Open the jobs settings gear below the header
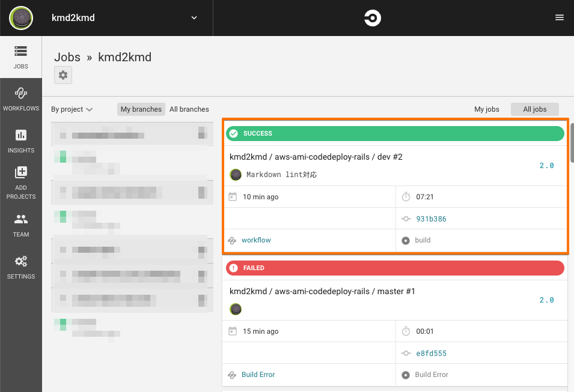This screenshot has height=392, width=574. [63, 74]
